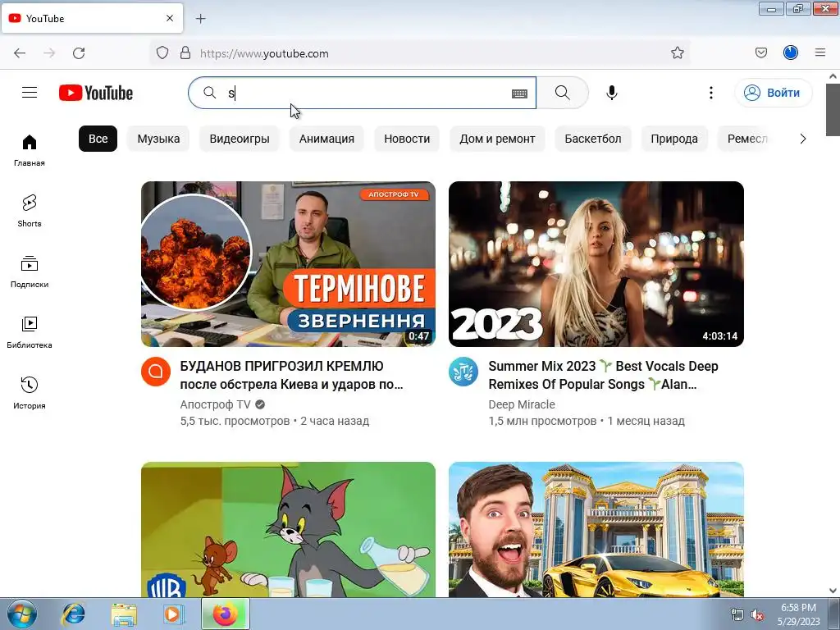Click the Апостроф TV channel avatar
840x630 pixels.
click(156, 372)
